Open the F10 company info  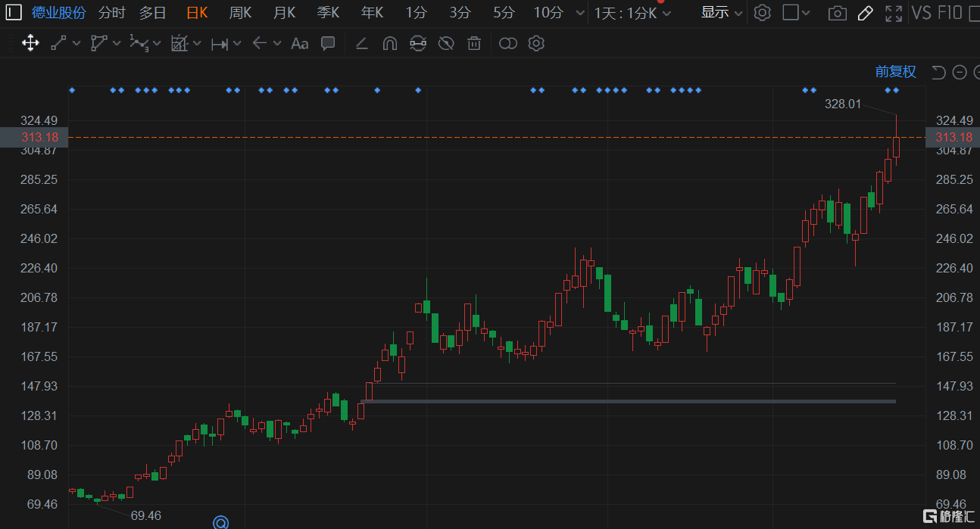pyautogui.click(x=950, y=12)
